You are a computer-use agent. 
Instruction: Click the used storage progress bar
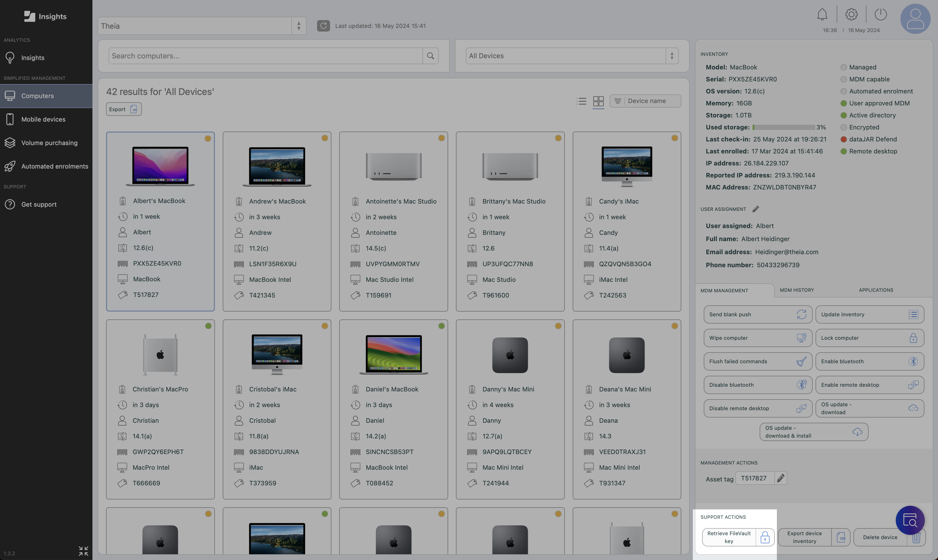(784, 127)
